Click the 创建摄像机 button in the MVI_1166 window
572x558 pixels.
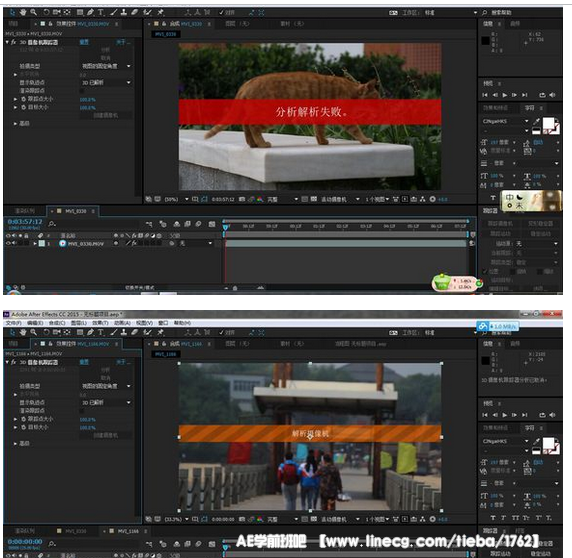[106, 435]
